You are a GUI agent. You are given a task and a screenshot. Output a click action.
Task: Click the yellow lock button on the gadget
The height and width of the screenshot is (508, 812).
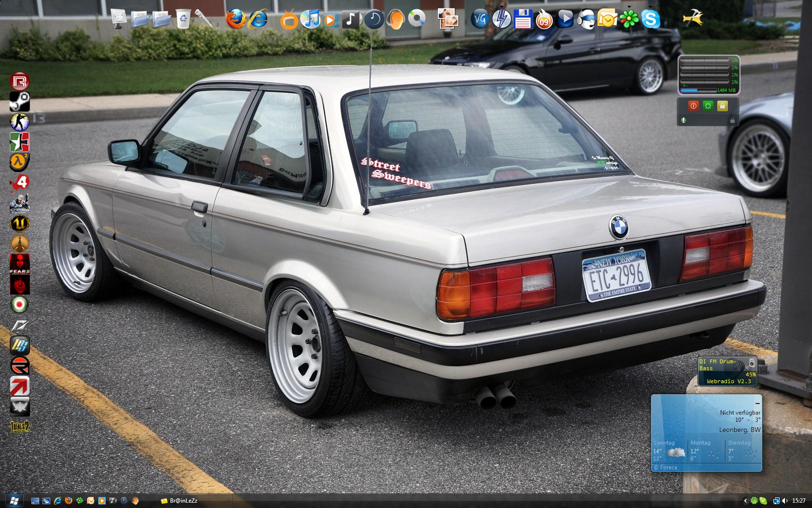click(722, 105)
